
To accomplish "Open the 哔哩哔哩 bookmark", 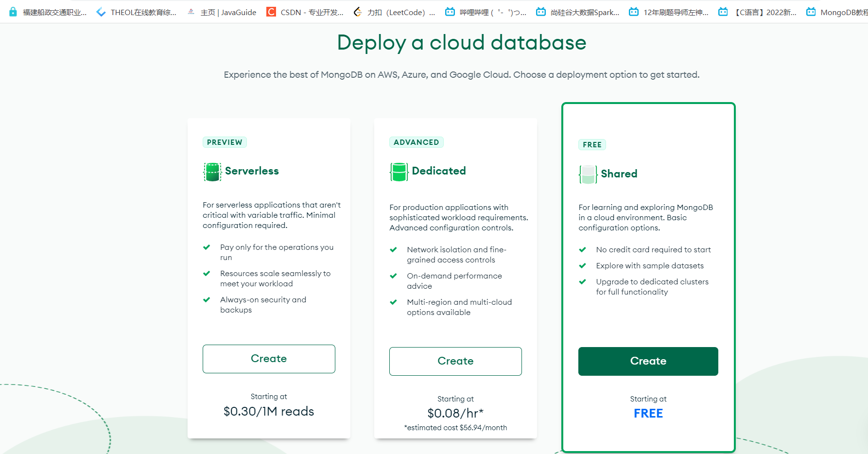I will (x=486, y=12).
